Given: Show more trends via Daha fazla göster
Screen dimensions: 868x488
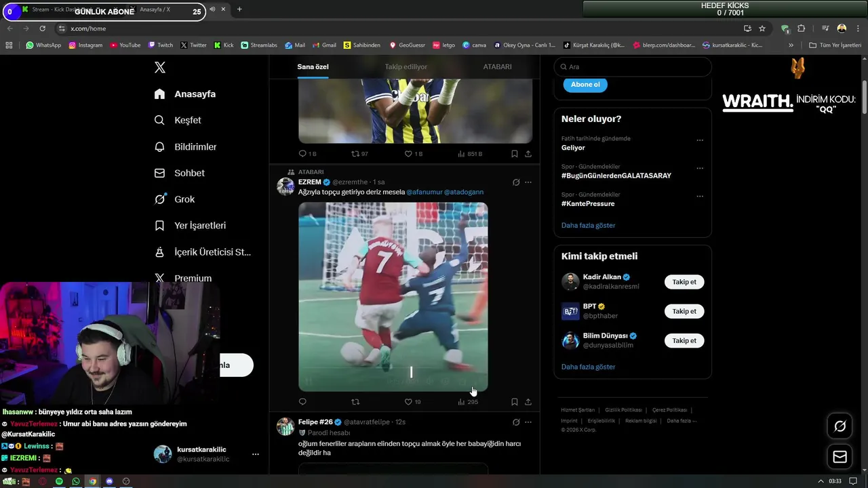Looking at the screenshot, I should pos(589,225).
